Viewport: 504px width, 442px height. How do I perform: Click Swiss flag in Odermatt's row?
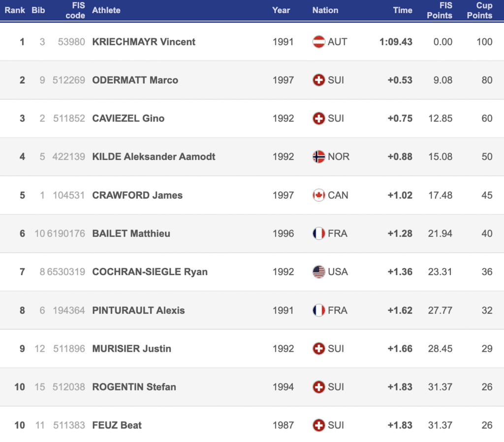tap(319, 80)
